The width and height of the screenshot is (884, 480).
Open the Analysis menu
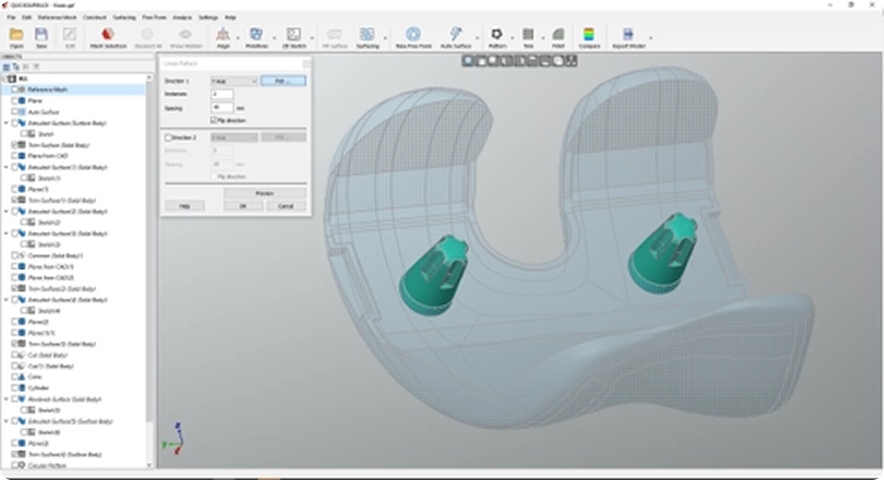coord(182,17)
